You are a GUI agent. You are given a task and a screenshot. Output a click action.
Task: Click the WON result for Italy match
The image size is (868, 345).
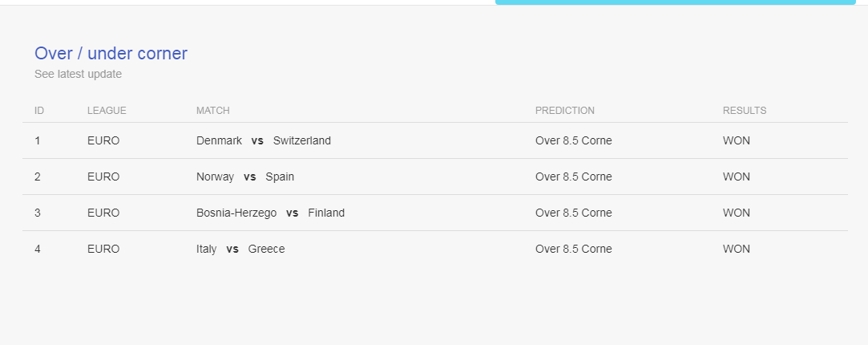737,249
